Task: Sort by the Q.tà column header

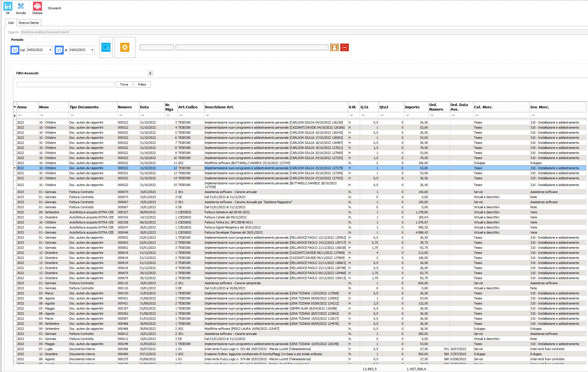Action: pos(369,107)
